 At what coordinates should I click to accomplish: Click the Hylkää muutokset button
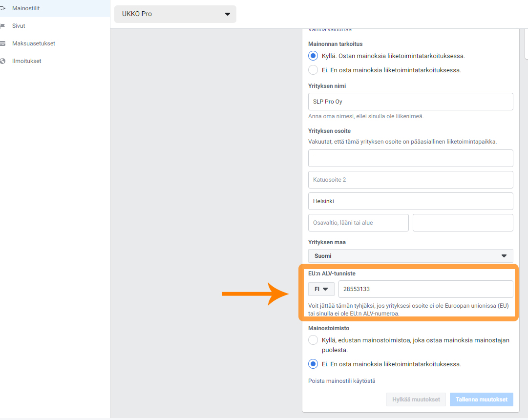(x=416, y=399)
